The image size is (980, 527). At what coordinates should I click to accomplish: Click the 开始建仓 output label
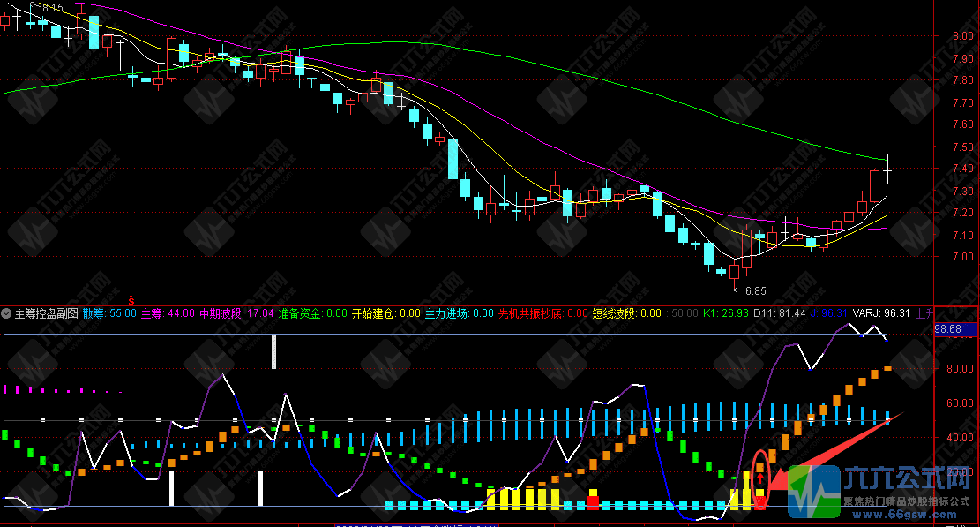(385, 313)
